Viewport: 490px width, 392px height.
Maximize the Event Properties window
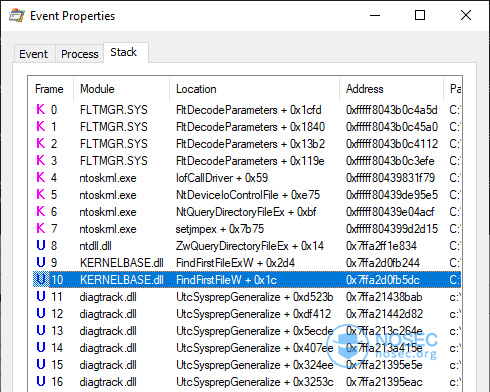420,15
